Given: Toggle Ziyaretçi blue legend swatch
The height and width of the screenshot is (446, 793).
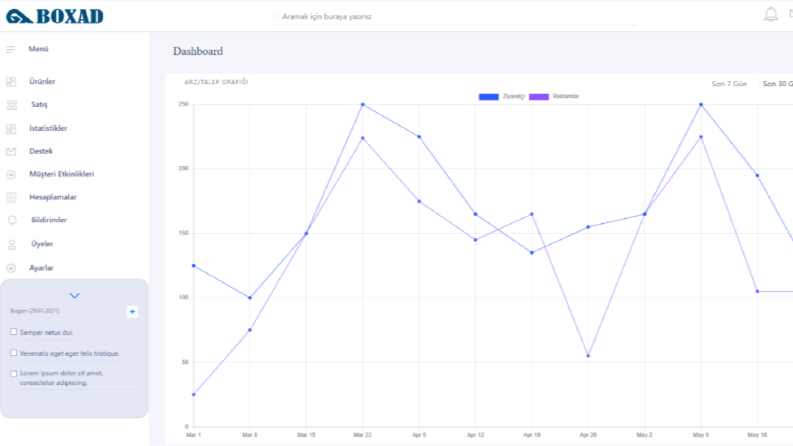Looking at the screenshot, I should coord(489,97).
